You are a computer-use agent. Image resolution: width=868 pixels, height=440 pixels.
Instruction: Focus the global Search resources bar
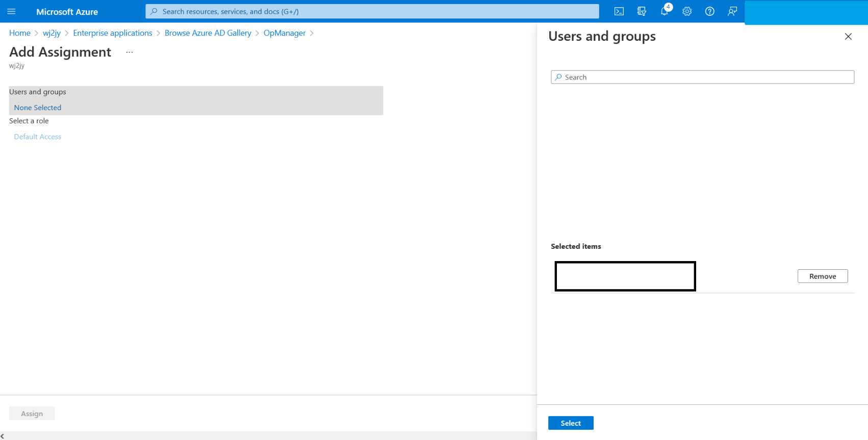pyautogui.click(x=372, y=11)
